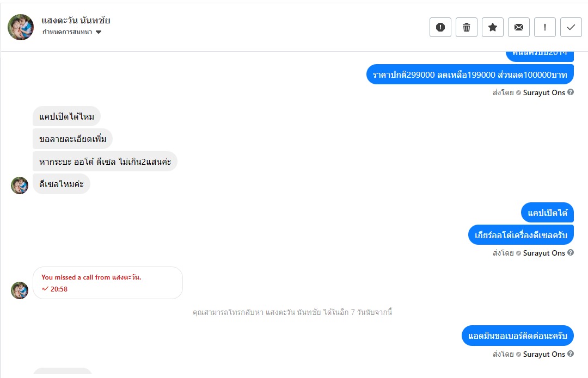The width and height of the screenshot is (588, 378).
Task: Click the contact name แสงตะวัน นันทชัย
Action: [76, 21]
